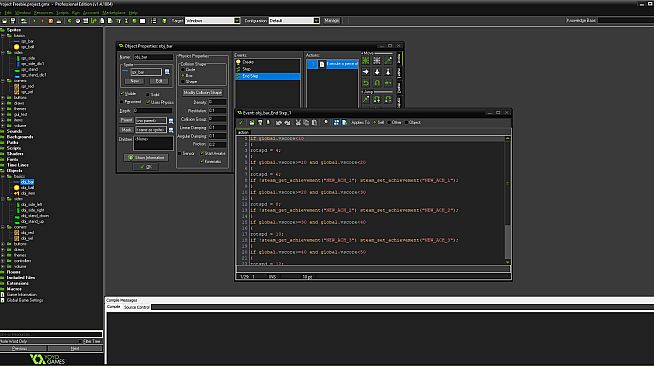Toggle the Visible checkbox in Object Properties
Screen dimensions: 654x366
122,93
